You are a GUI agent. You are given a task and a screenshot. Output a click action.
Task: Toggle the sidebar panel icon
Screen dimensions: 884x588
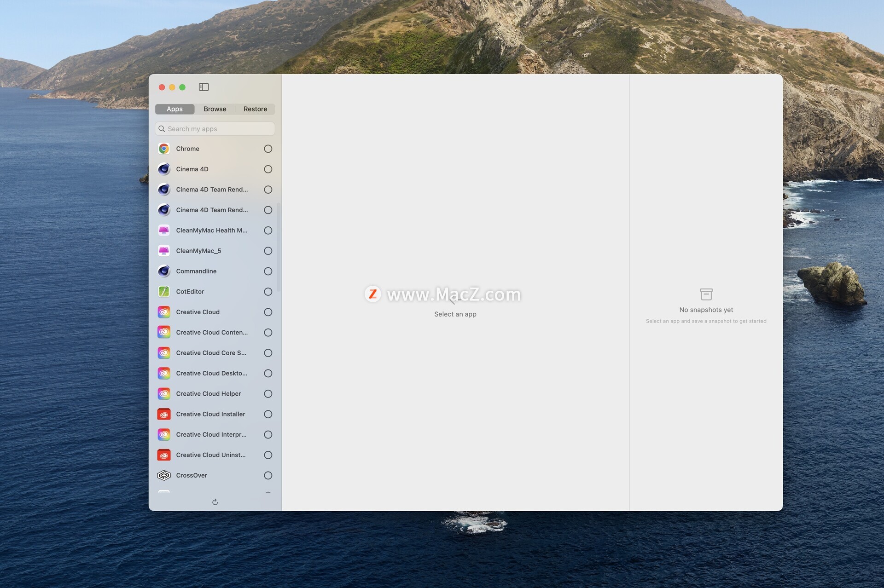[x=204, y=87]
